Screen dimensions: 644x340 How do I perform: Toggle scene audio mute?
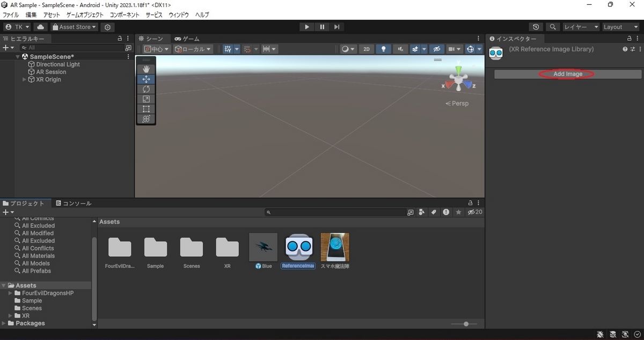coord(400,49)
